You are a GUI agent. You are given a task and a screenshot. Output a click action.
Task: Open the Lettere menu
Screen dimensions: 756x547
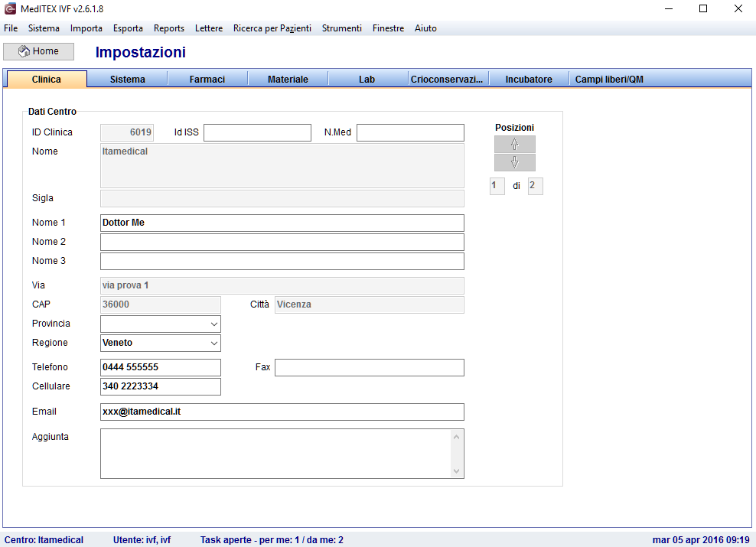point(209,28)
